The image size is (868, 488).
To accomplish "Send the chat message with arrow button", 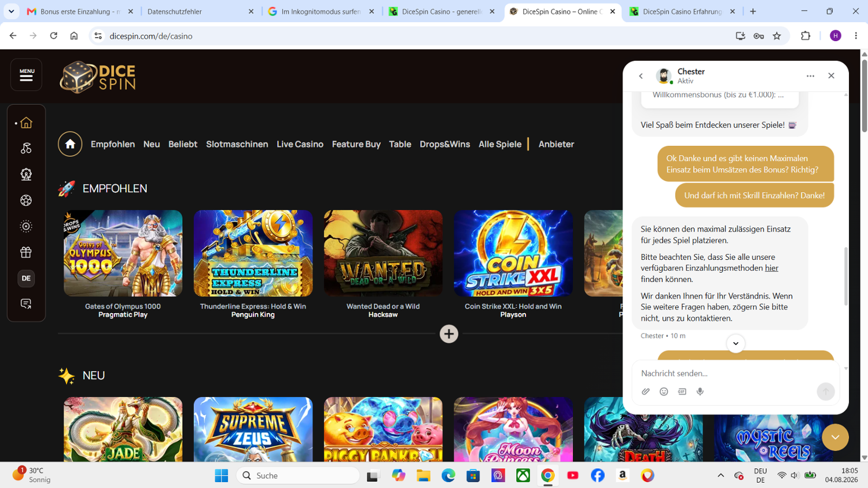I will pyautogui.click(x=826, y=391).
